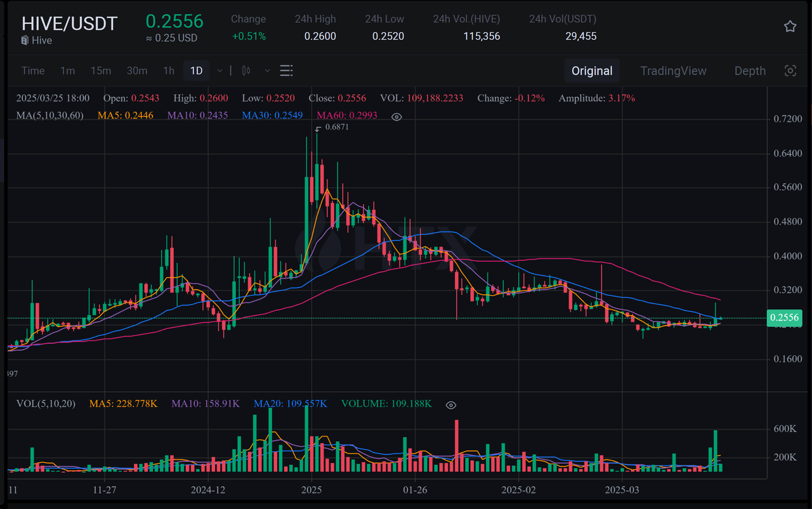Click the MA60: 0.2993 value
This screenshot has width=812, height=509.
(x=347, y=116)
